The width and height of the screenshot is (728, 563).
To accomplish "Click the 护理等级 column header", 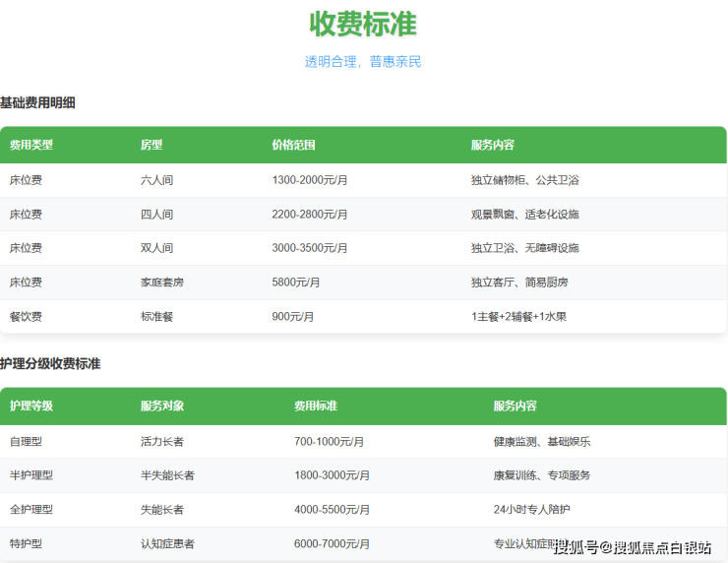I will 31,406.
